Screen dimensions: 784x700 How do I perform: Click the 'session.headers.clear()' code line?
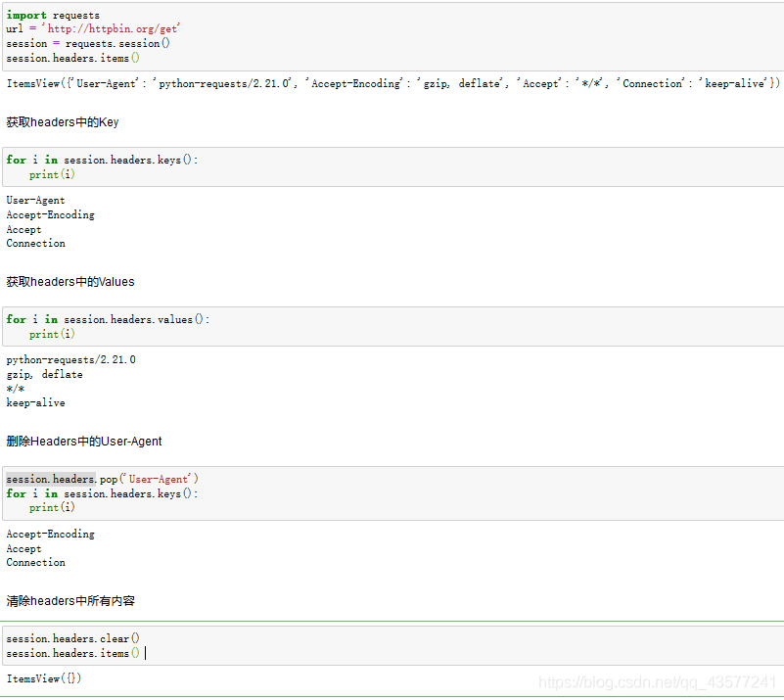pos(72,638)
